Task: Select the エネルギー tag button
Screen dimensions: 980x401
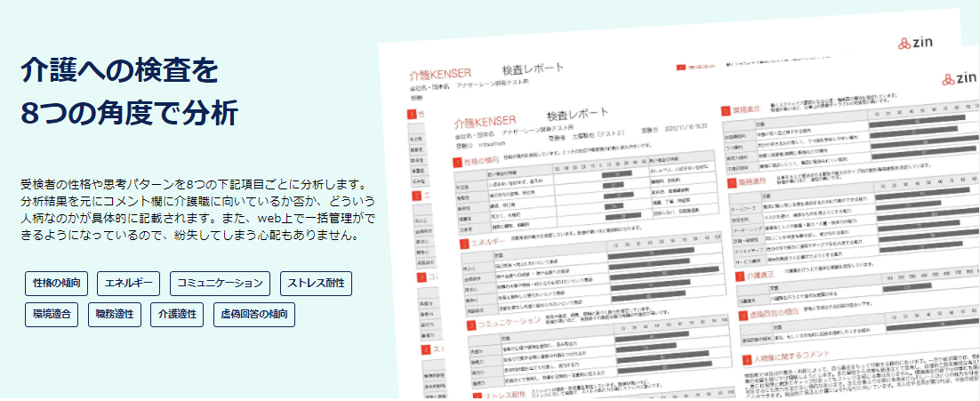Action: (x=129, y=284)
